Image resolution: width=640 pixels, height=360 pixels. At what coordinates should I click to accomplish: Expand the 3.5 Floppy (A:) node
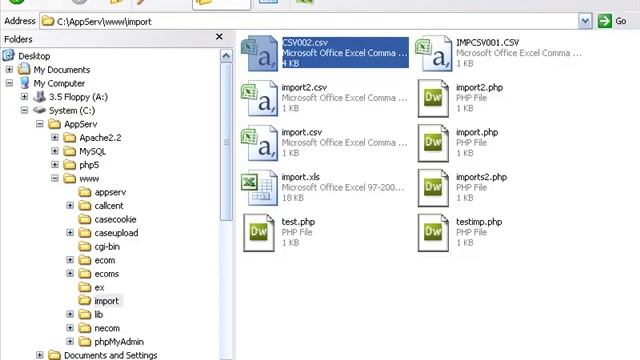tap(24, 97)
